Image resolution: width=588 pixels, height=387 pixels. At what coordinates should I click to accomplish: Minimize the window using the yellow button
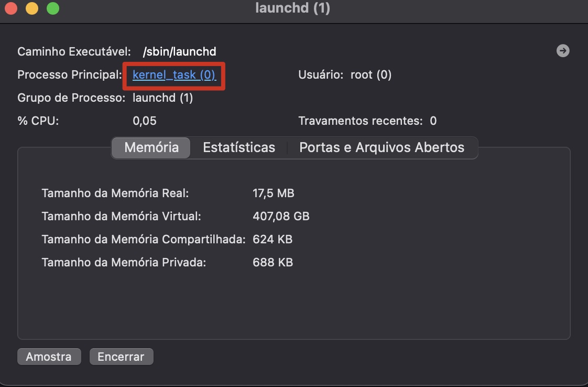[32, 8]
